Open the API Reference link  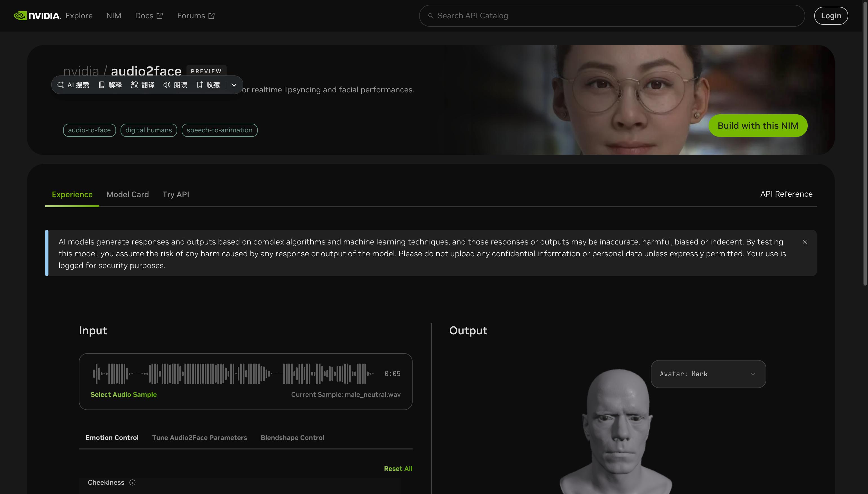[786, 194]
